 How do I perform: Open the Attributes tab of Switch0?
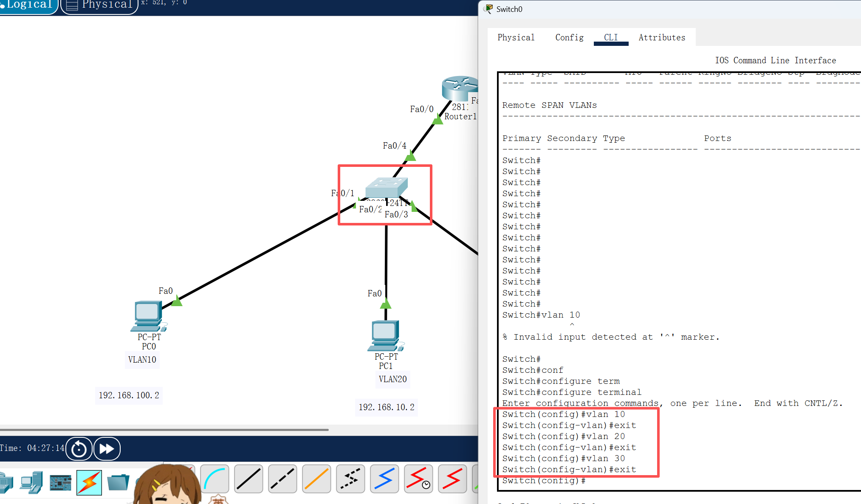coord(662,37)
